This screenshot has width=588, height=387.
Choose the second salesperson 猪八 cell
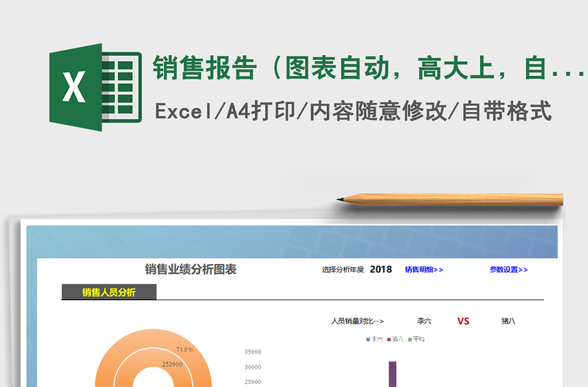point(508,321)
